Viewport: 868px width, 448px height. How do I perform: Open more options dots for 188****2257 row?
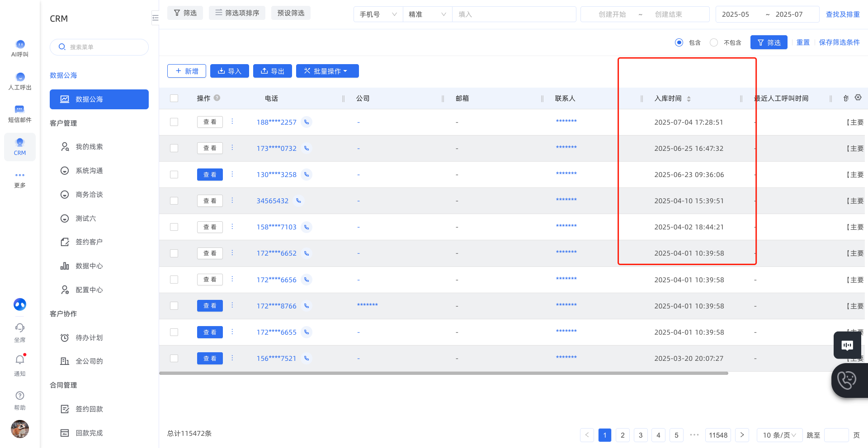232,121
